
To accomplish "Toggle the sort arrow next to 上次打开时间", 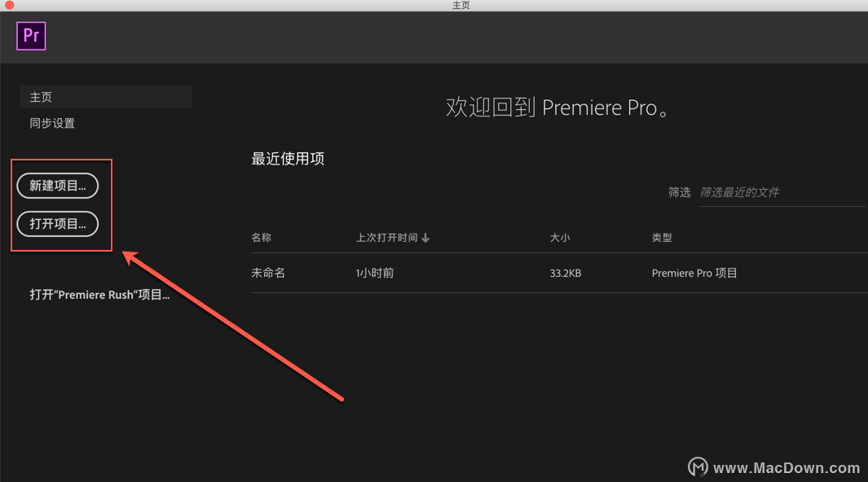I will 425,239.
